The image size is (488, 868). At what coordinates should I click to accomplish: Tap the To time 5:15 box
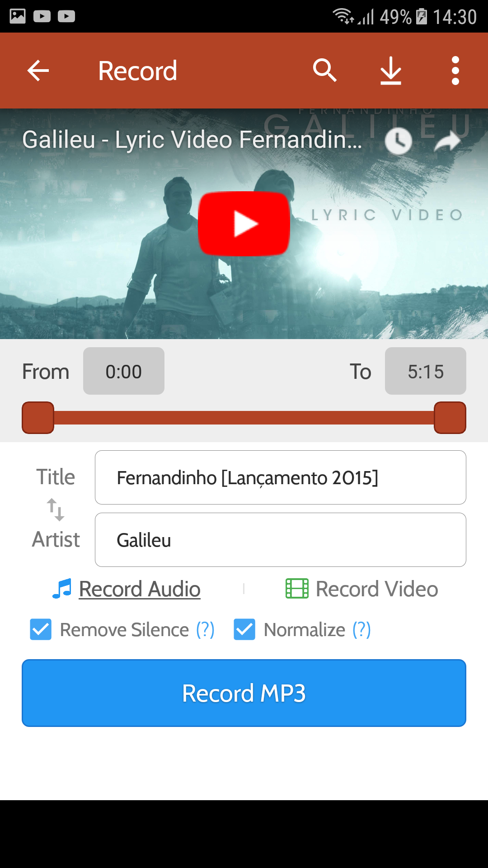click(x=426, y=371)
